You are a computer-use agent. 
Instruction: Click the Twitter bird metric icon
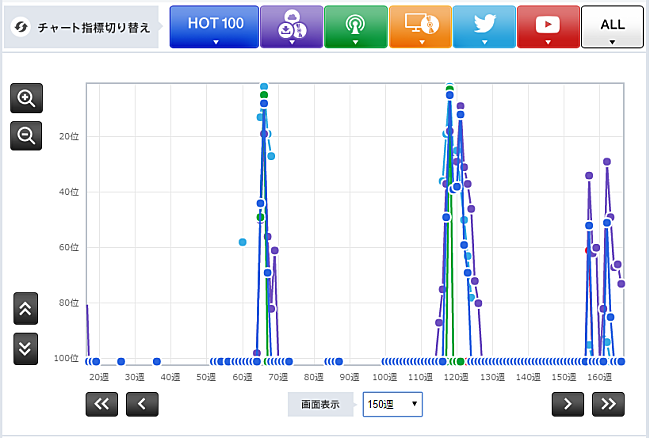tap(484, 27)
